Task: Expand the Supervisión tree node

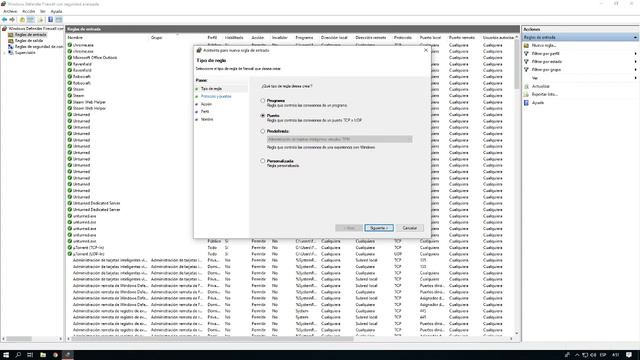Action: pos(4,53)
